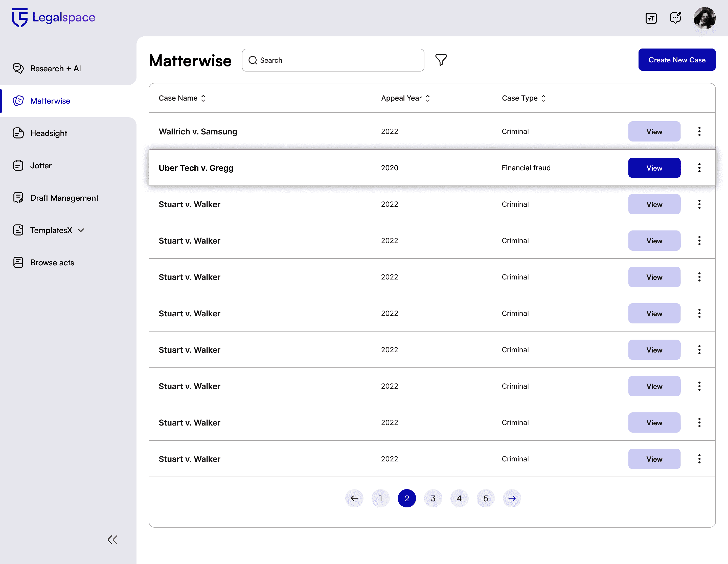Go to next page arrow
Viewport: 728px width, 564px height.
(x=512, y=498)
